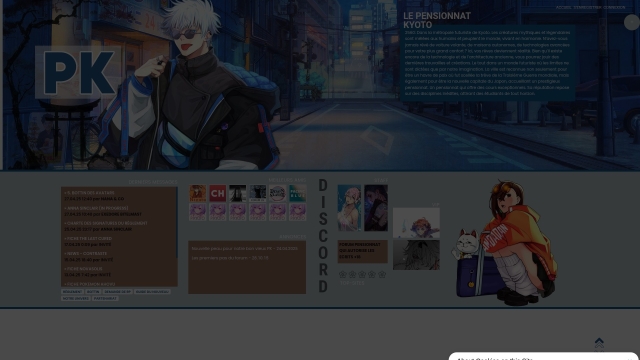Screen dimensions: 640x360
Task: Click the Partenariat button
Action: [105, 298]
